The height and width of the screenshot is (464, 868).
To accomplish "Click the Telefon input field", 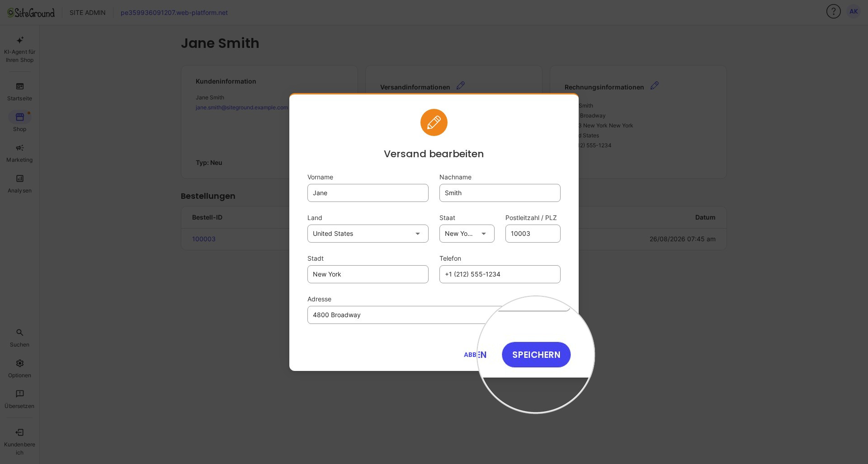I will coord(500,274).
